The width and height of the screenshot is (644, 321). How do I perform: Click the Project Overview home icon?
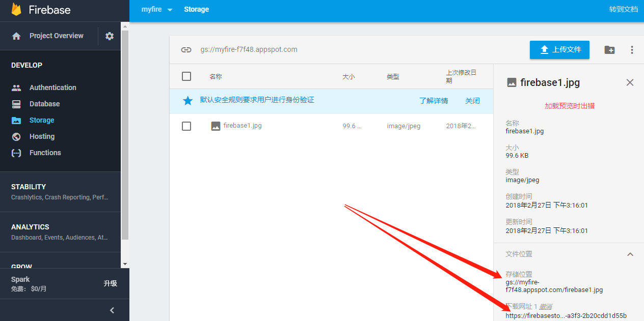[x=16, y=36]
